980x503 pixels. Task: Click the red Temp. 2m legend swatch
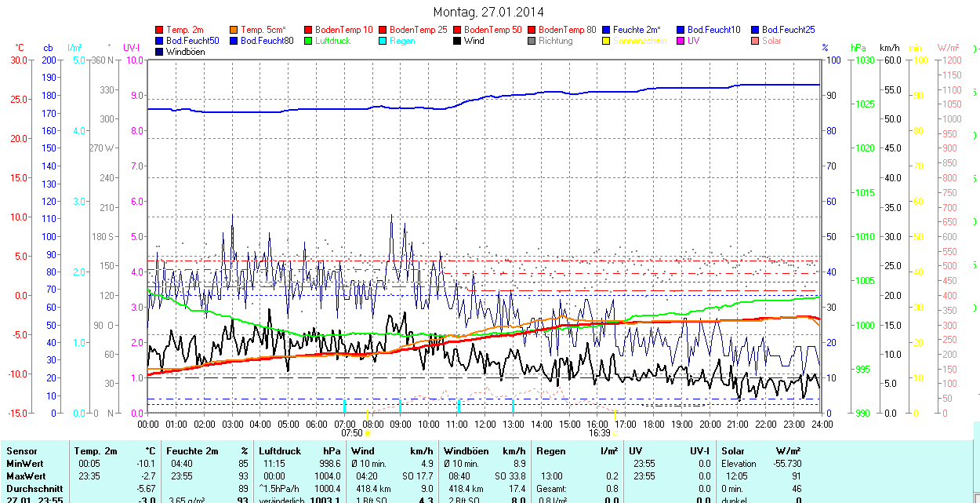[160, 30]
